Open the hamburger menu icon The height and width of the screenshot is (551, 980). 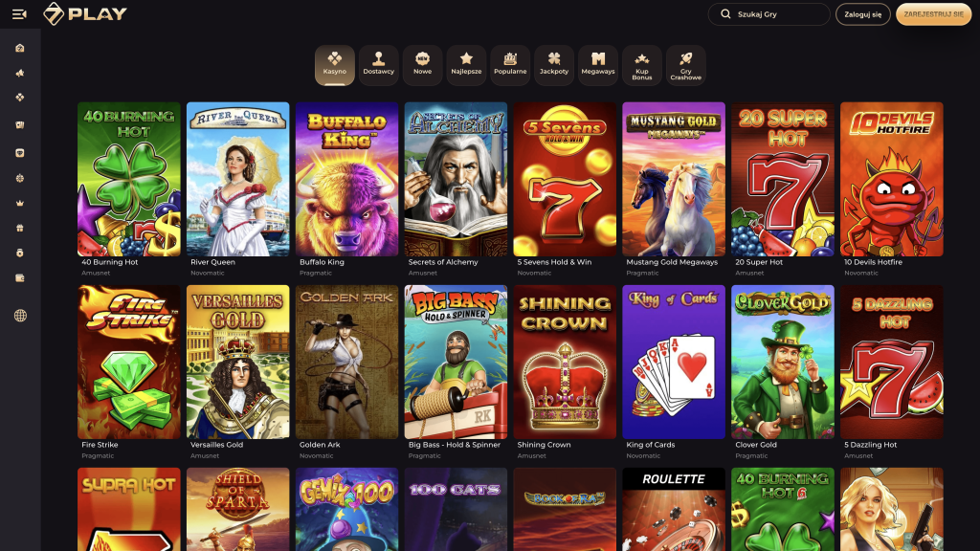[19, 13]
